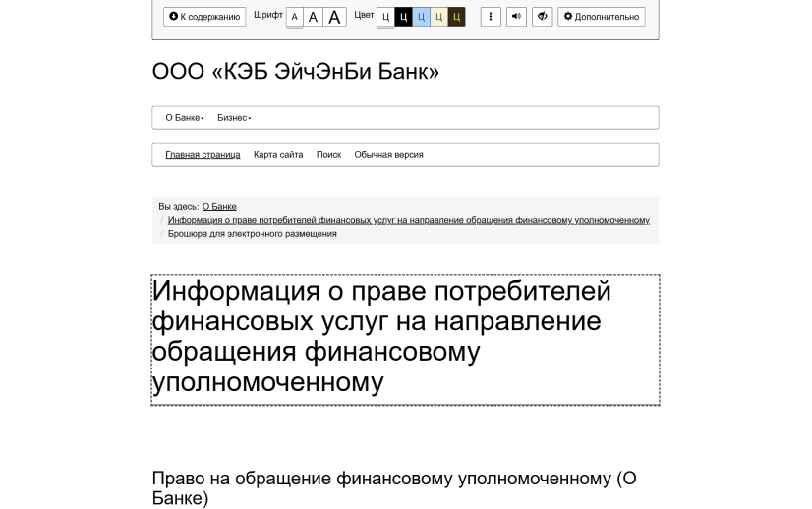Expand the «Бизнес» menu
812x509 pixels.
click(234, 118)
